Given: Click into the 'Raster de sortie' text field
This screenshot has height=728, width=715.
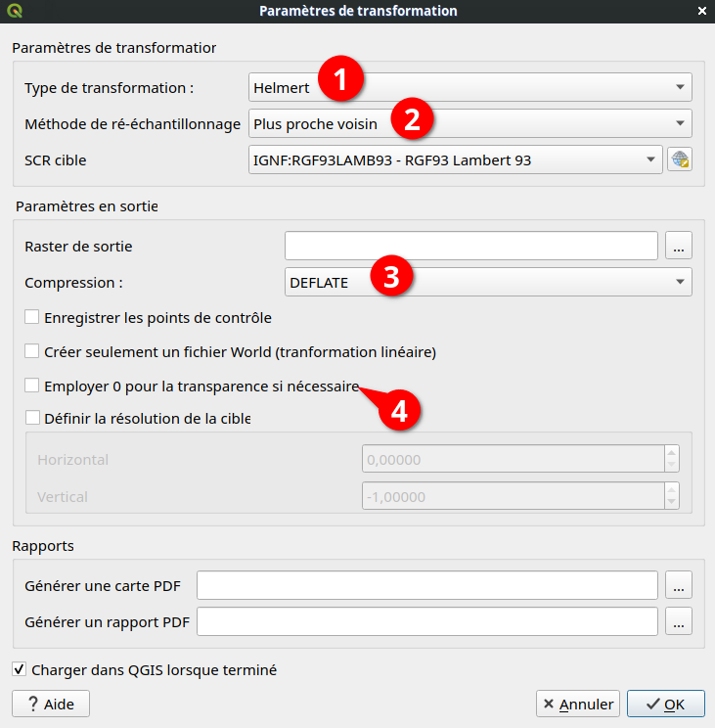Looking at the screenshot, I should 470,247.
